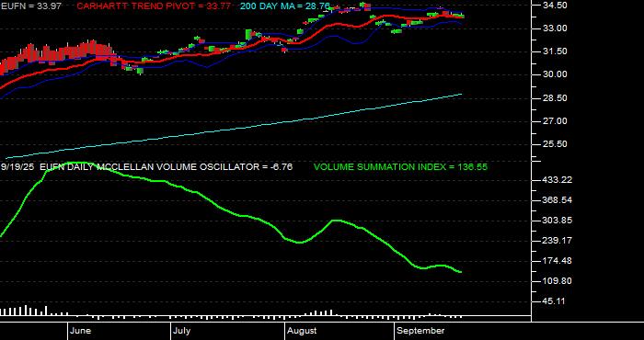The width and height of the screenshot is (644, 340).
Task: Select the September label on the time axis
Action: coord(421,331)
